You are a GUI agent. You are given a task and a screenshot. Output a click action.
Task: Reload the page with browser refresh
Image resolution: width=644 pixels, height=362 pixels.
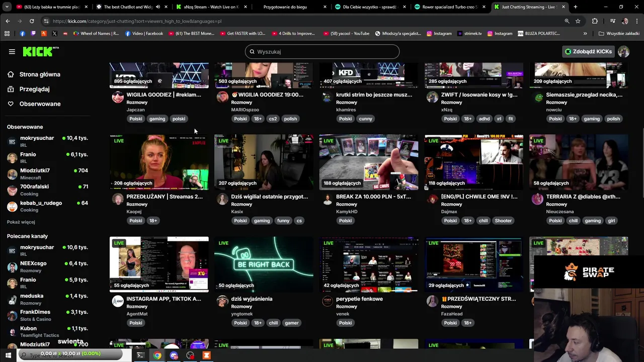[32, 21]
